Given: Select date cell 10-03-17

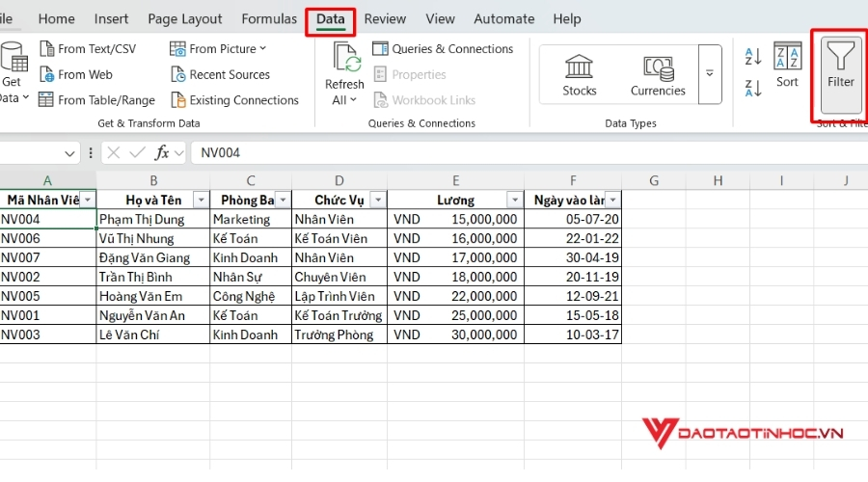Looking at the screenshot, I should tap(573, 335).
